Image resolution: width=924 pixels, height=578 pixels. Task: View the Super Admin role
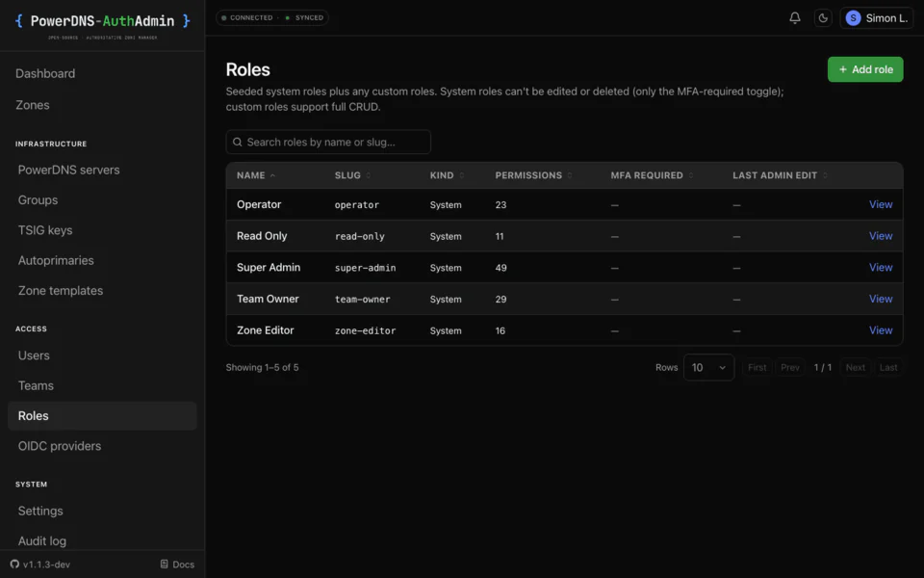click(x=881, y=268)
